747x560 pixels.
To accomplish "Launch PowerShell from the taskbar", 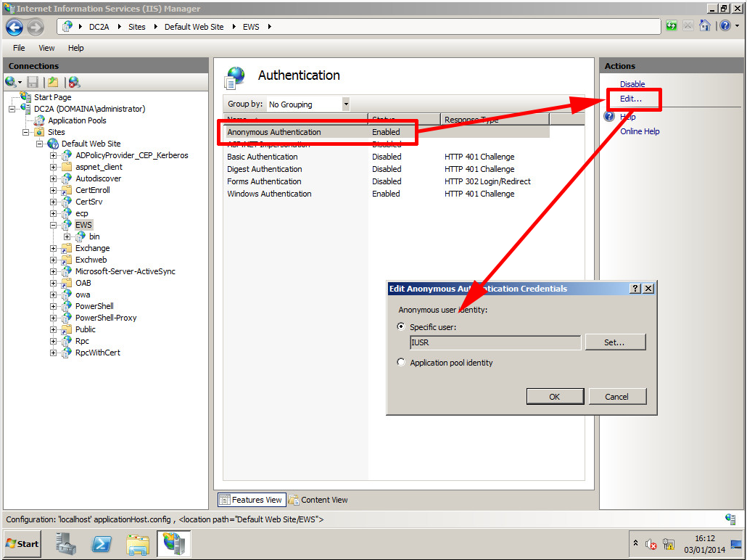I will (x=102, y=544).
